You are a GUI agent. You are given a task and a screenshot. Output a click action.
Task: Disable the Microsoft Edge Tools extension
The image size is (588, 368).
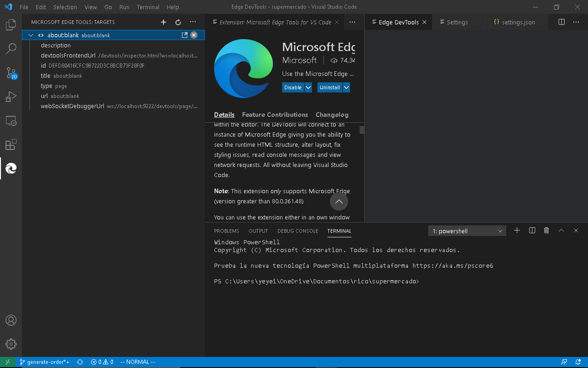pos(293,87)
